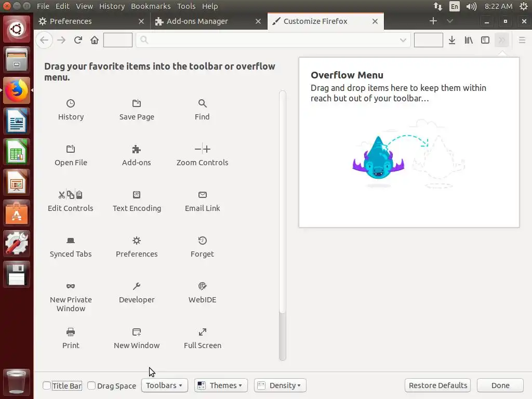This screenshot has height=399, width=532.
Task: Click the flexible space left of URL bar
Action: 118,40
